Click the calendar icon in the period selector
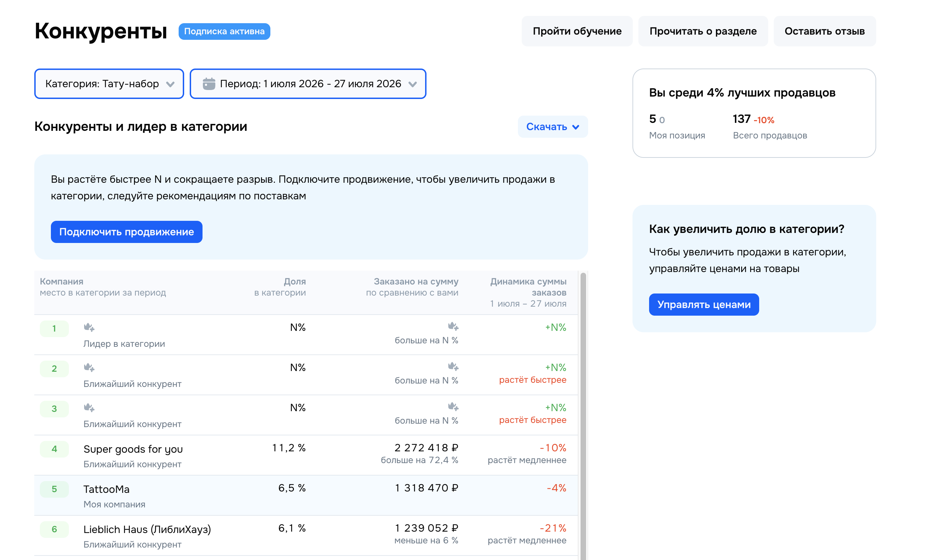925x560 pixels. pos(209,84)
